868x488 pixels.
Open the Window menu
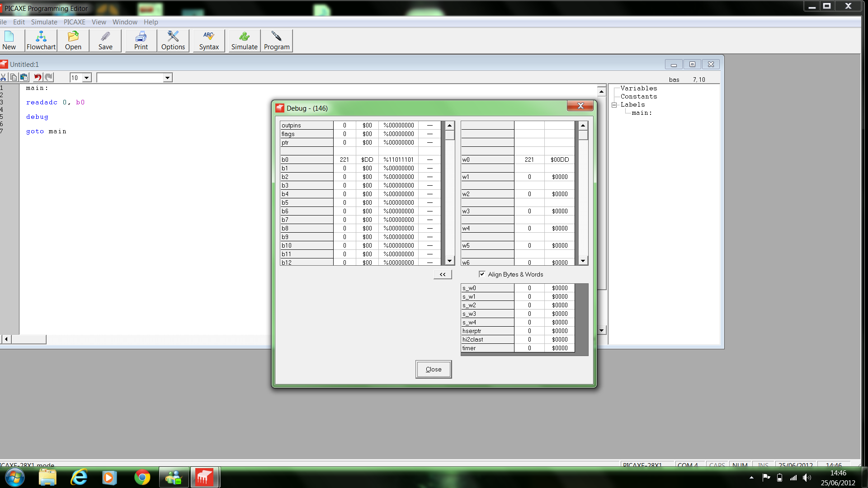pyautogui.click(x=125, y=22)
